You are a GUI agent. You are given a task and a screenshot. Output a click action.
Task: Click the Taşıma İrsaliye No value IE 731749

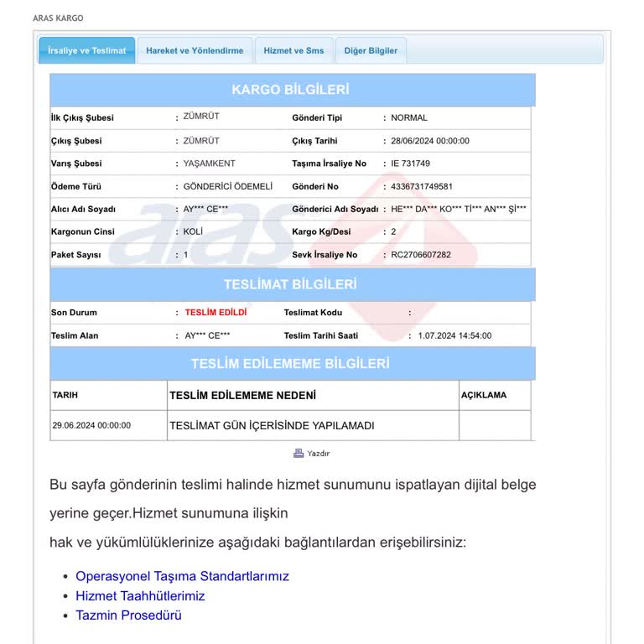pos(410,164)
